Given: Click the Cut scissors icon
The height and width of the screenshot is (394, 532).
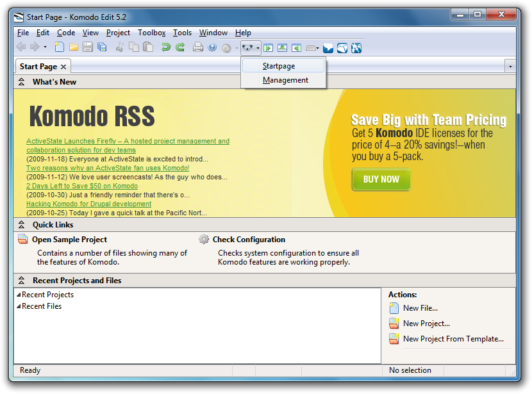Looking at the screenshot, I should 119,47.
